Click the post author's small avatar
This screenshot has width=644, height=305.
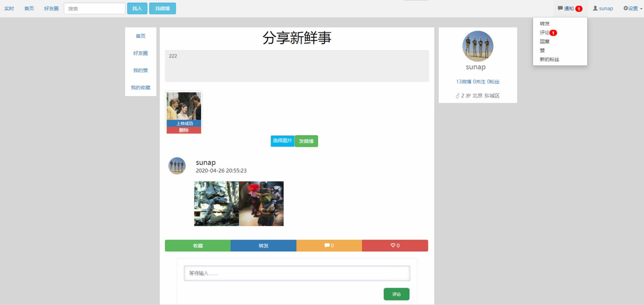[x=177, y=166]
